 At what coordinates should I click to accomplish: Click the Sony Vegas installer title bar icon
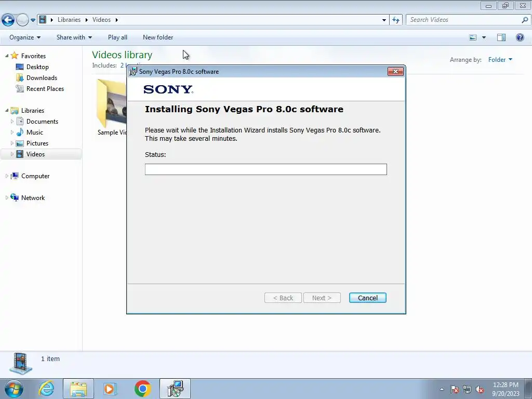134,72
